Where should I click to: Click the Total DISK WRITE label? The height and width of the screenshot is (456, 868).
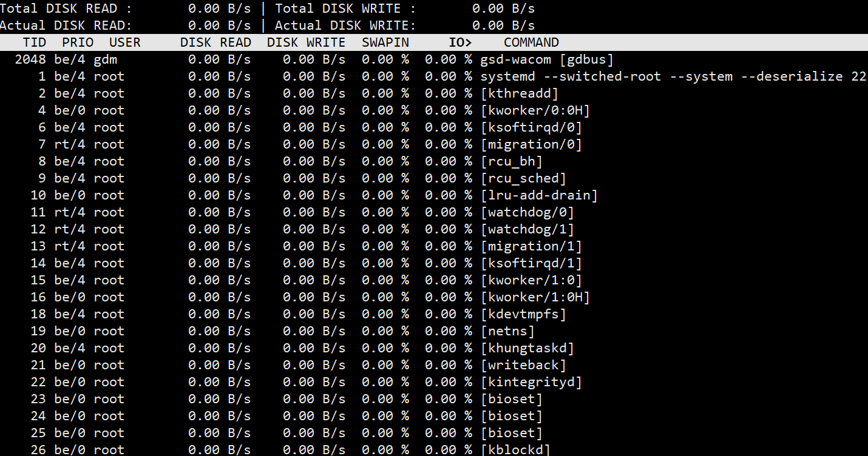pos(345,8)
